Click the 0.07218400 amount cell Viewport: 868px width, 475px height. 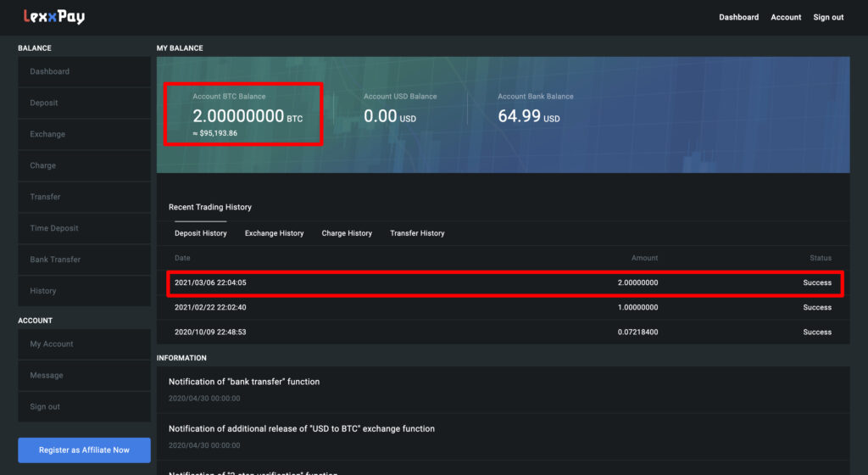[x=637, y=332]
